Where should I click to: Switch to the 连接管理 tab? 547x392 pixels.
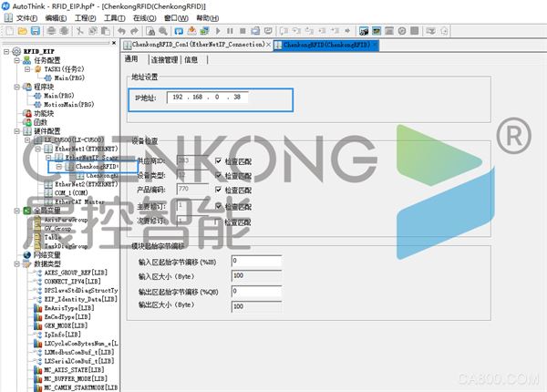tap(164, 60)
